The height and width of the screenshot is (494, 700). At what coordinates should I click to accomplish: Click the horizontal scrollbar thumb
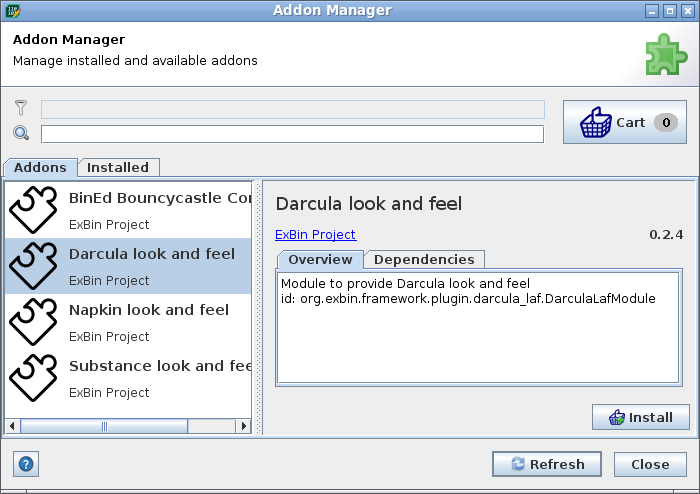(x=104, y=426)
